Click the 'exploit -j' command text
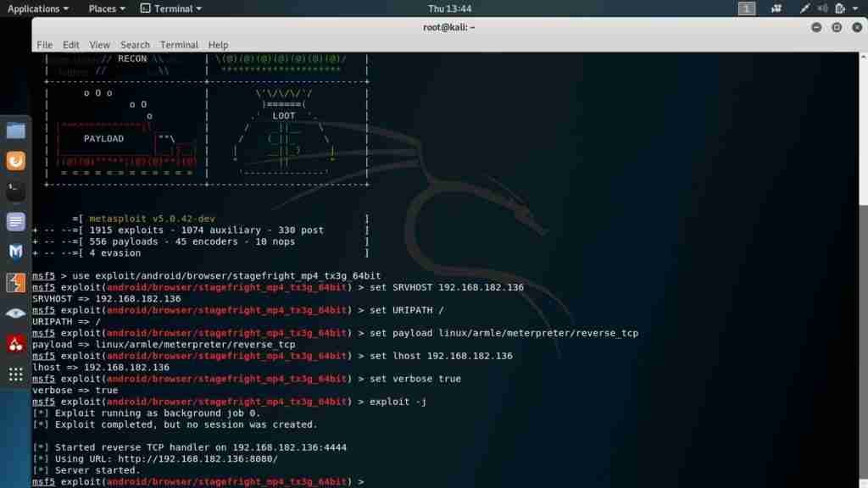 tap(398, 402)
